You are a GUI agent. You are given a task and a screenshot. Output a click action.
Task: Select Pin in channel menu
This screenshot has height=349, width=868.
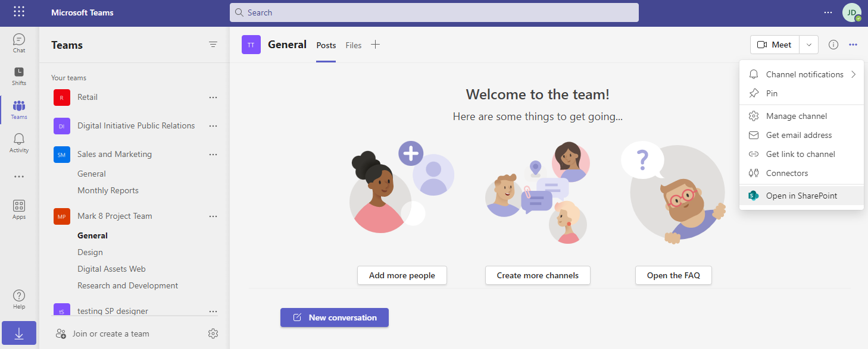pos(801,93)
